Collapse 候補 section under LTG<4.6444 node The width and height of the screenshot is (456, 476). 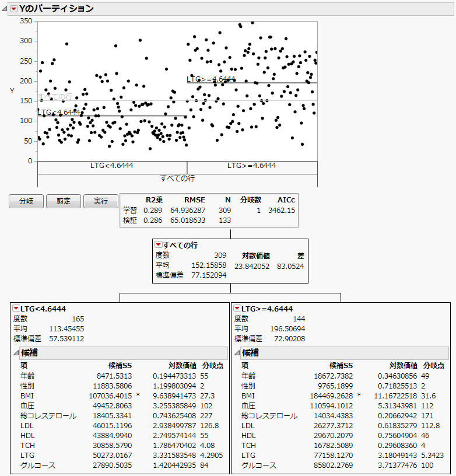coord(16,353)
